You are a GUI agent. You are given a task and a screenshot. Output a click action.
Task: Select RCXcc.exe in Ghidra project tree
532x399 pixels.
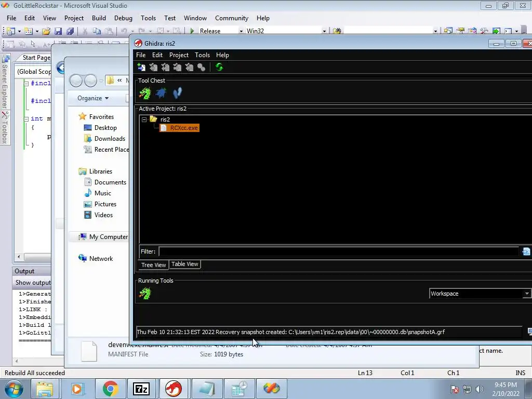[x=179, y=128]
